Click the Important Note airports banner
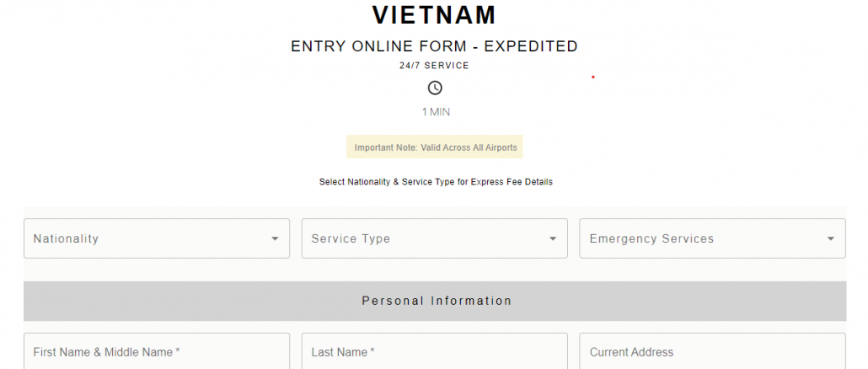The height and width of the screenshot is (369, 868). [x=435, y=147]
